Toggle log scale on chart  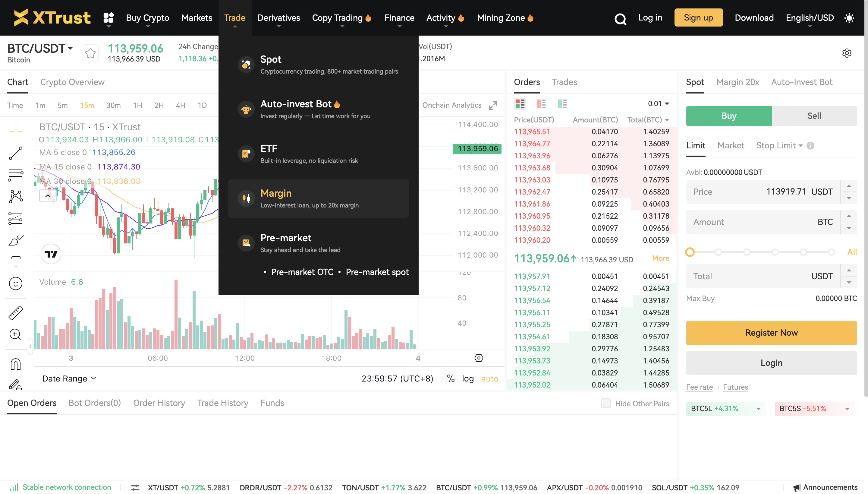467,379
